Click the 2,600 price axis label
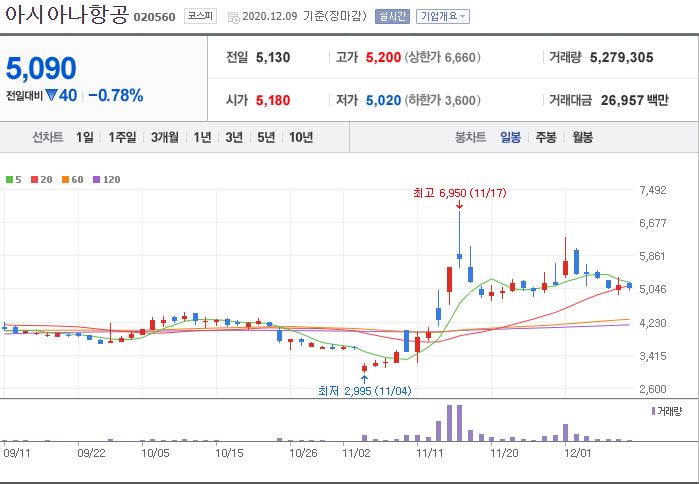Viewport: 699px width, 484px height. [653, 389]
